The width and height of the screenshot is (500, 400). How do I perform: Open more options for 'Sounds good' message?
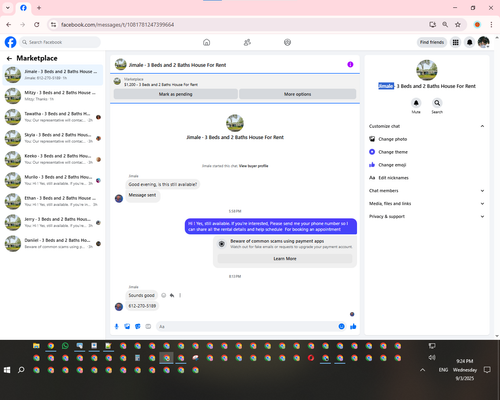click(180, 295)
